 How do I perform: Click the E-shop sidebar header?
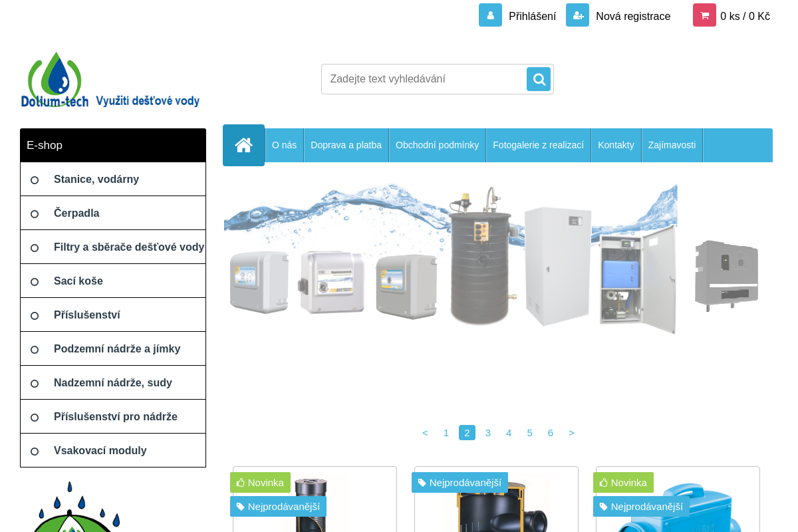click(x=113, y=146)
